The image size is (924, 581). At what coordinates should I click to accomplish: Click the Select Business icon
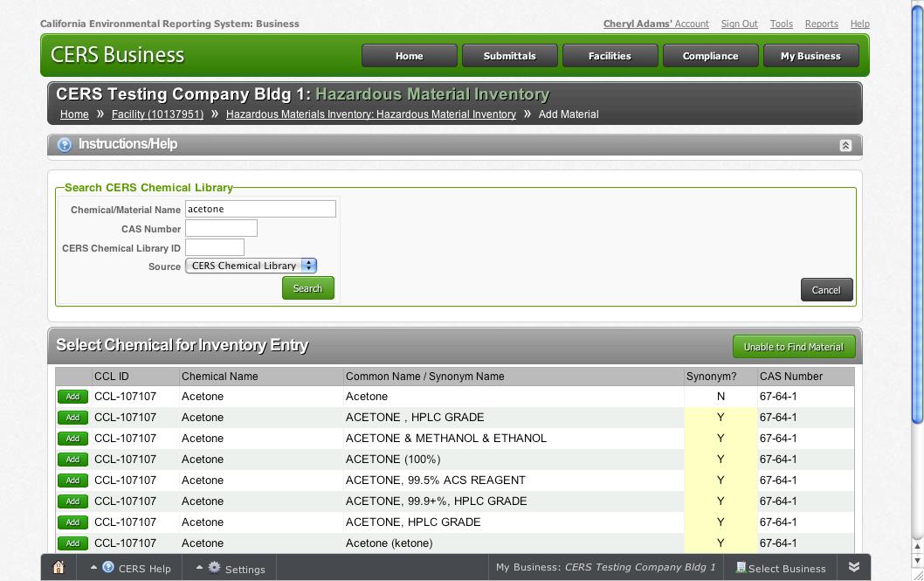point(741,567)
